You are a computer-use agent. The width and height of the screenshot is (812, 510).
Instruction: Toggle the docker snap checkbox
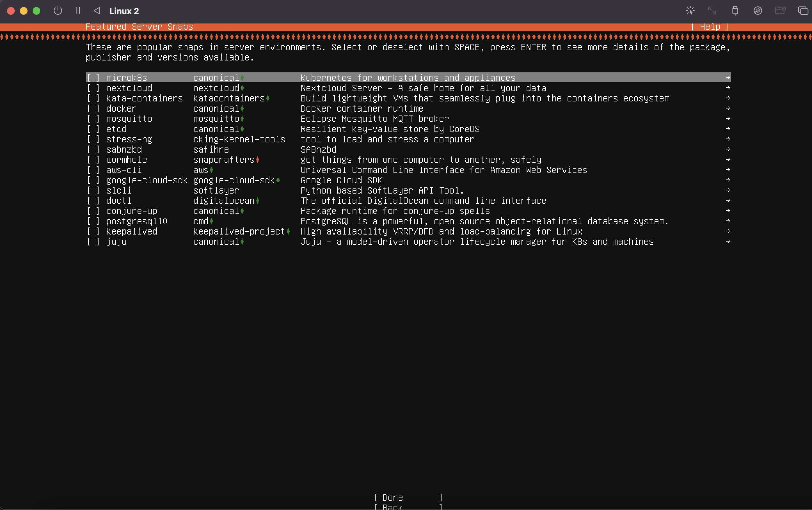pos(93,108)
